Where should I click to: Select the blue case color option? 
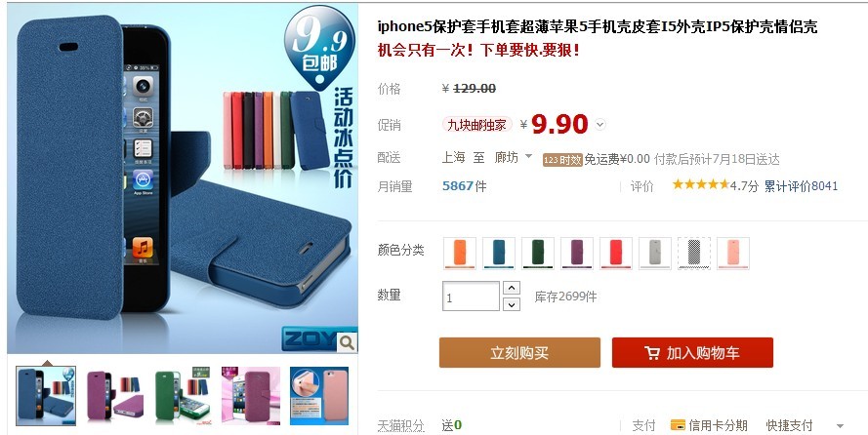click(499, 254)
